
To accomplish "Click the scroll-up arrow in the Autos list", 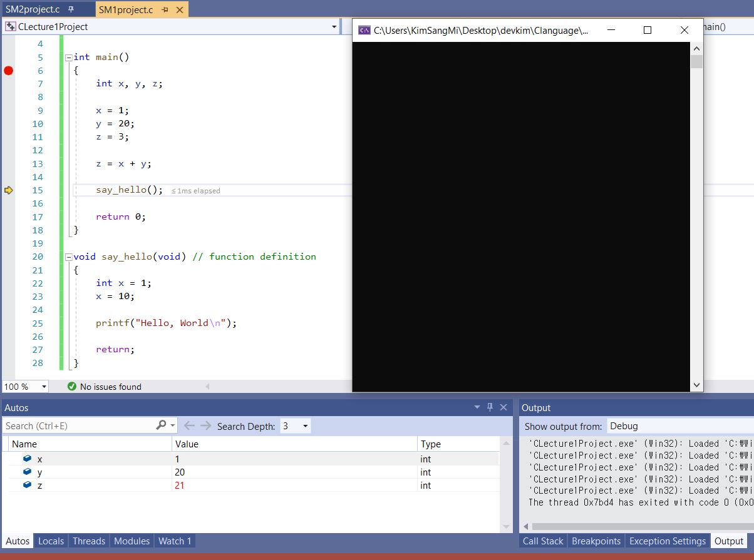I will [507, 443].
